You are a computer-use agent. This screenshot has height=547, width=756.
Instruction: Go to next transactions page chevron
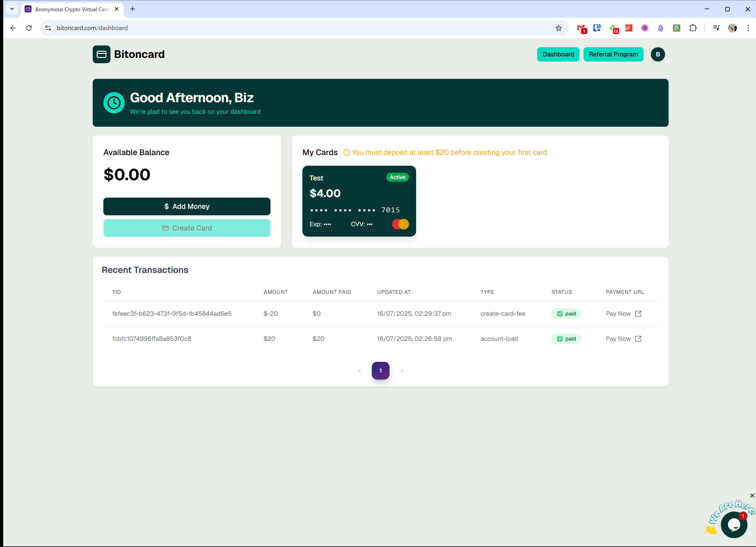[x=401, y=371]
